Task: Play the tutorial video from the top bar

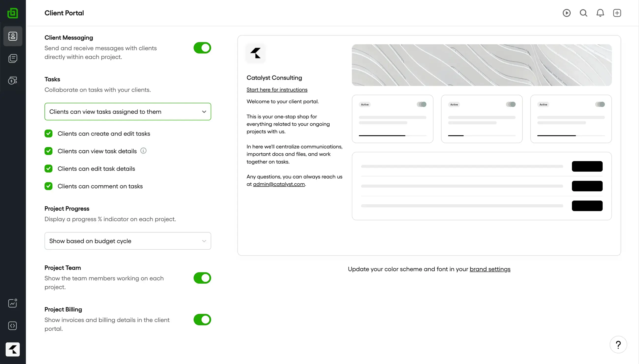Action: (x=566, y=13)
